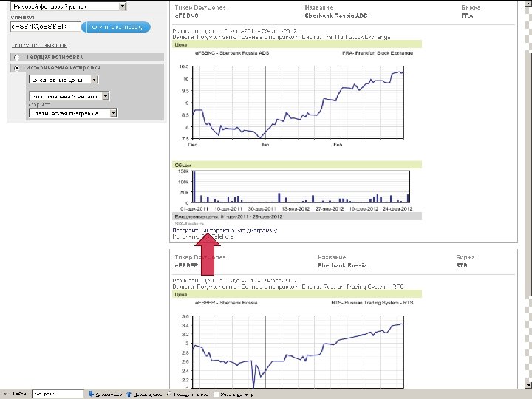Click the find bar search text field

58,394
